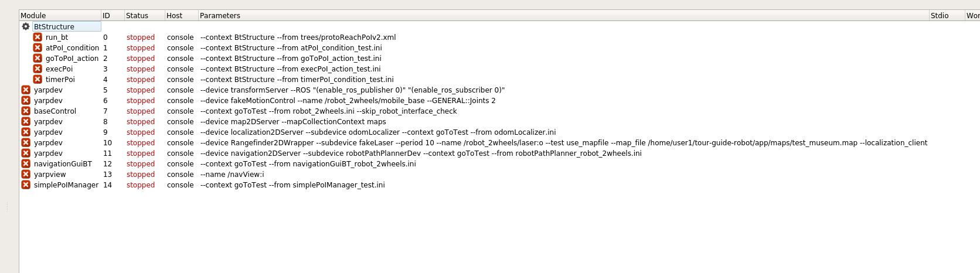Image resolution: width=980 pixels, height=273 pixels.
Task: Click the fakeMotionControl device parameters
Action: (x=348, y=100)
